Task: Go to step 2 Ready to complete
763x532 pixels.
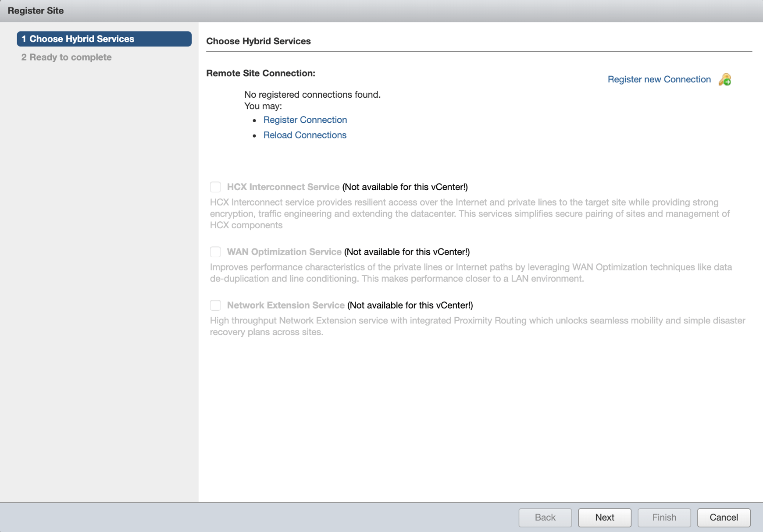Action: (x=67, y=57)
